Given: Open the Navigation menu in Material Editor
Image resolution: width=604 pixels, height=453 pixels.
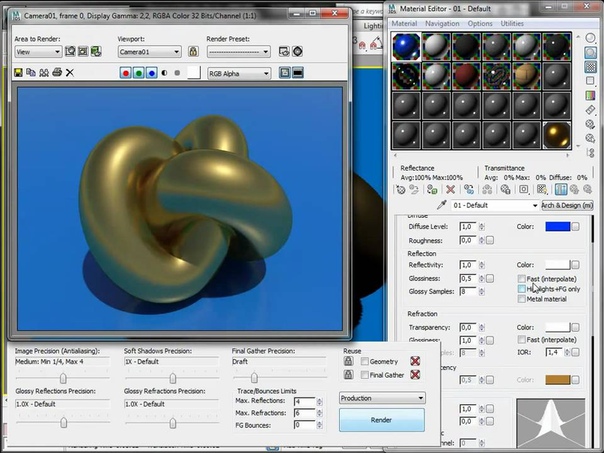Looking at the screenshot, I should 442,23.
